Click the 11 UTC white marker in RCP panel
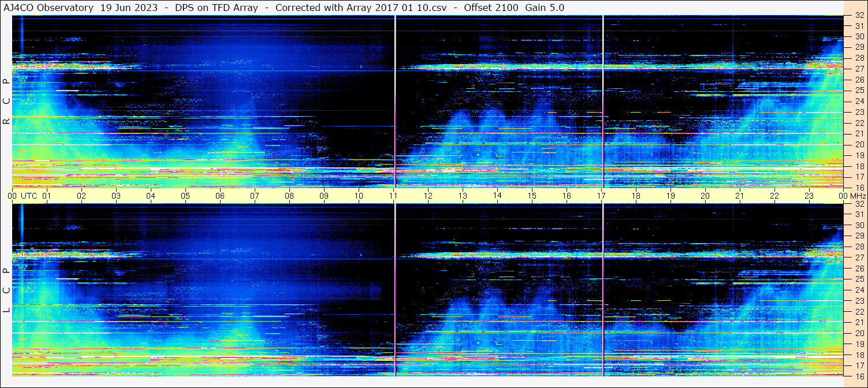This screenshot has width=868, height=388. (395, 102)
